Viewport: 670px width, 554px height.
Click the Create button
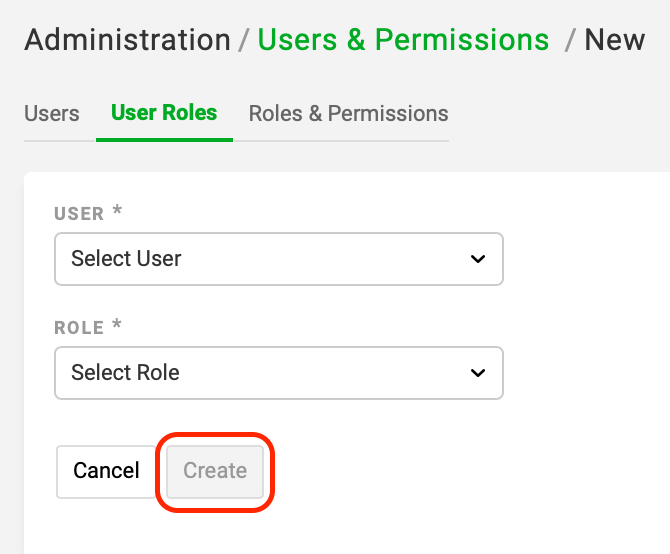[x=215, y=472]
